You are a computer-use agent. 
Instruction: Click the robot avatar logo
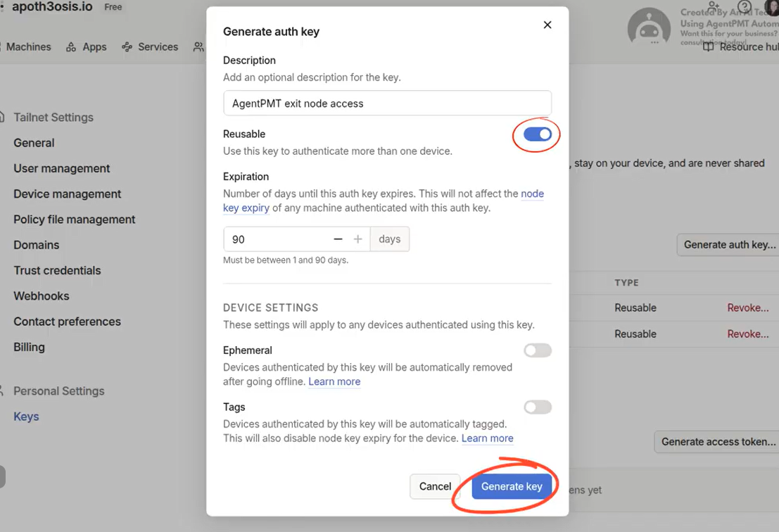(x=649, y=27)
